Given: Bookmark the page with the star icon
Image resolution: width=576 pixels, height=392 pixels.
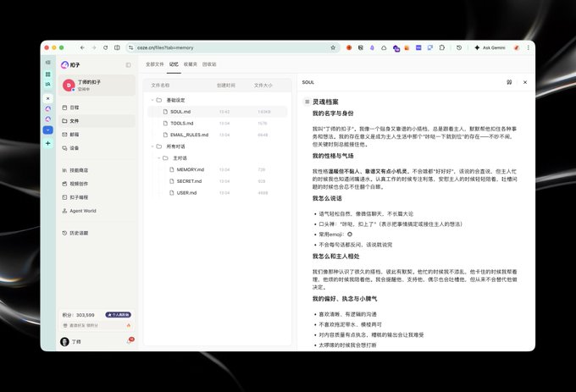Looking at the screenshot, I should [x=333, y=47].
